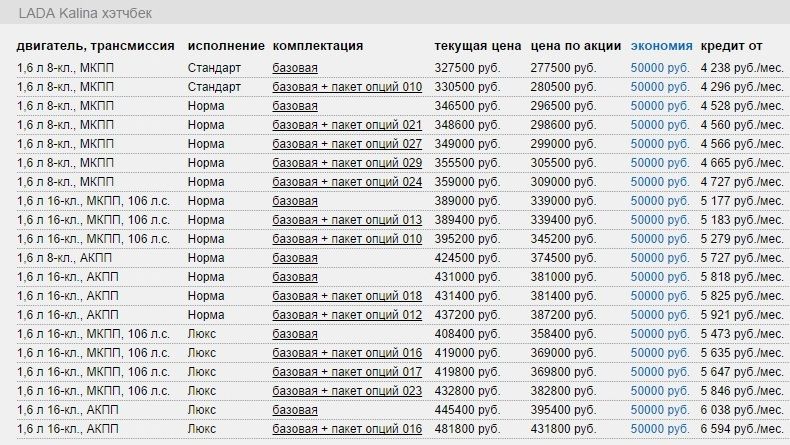790x445 pixels.
Task: Click the кредит от column header
Action: pyautogui.click(x=731, y=46)
